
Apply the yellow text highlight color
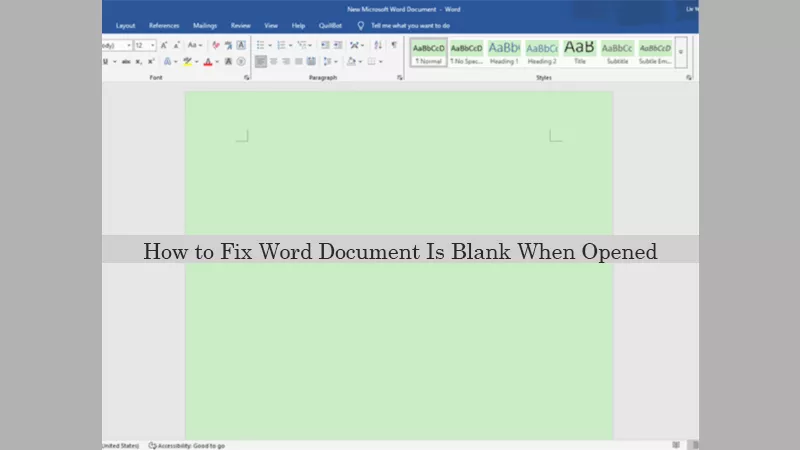click(187, 62)
